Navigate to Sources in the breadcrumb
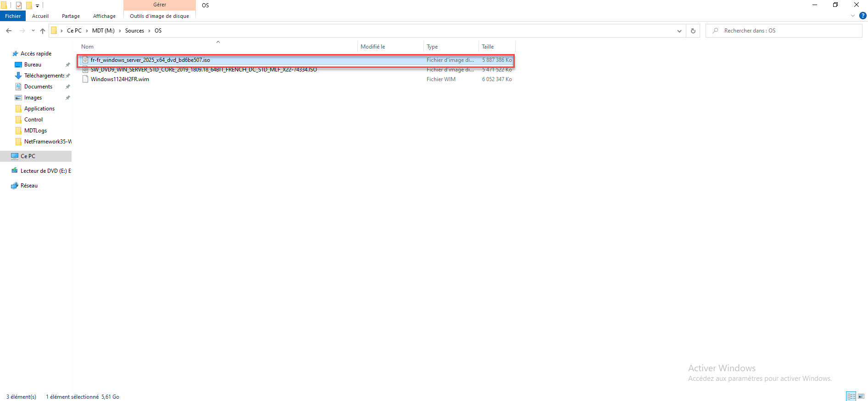 point(134,31)
